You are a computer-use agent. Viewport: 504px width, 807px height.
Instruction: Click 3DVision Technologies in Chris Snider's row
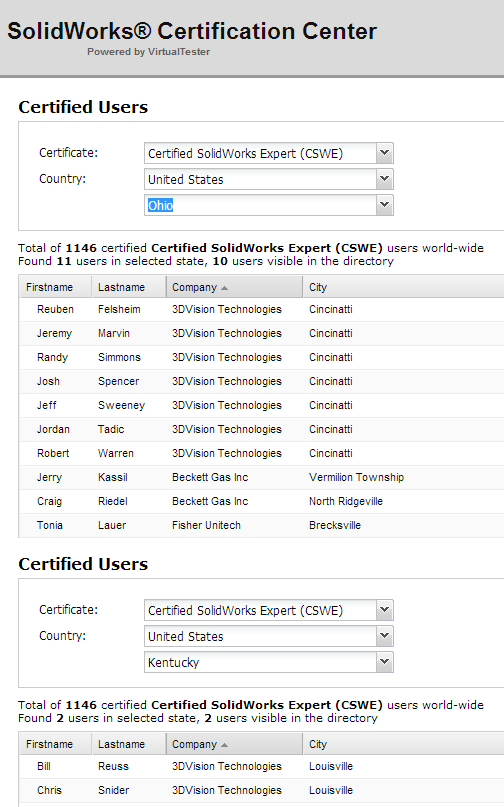click(x=227, y=790)
